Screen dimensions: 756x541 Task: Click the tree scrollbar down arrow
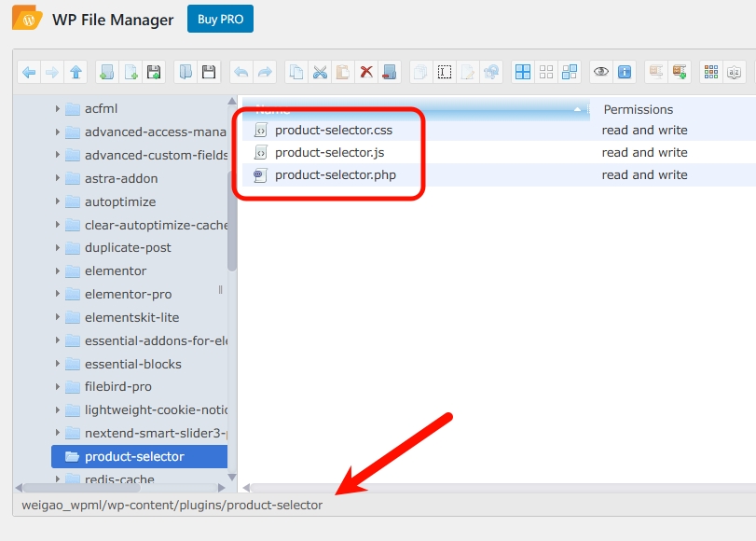(232, 478)
